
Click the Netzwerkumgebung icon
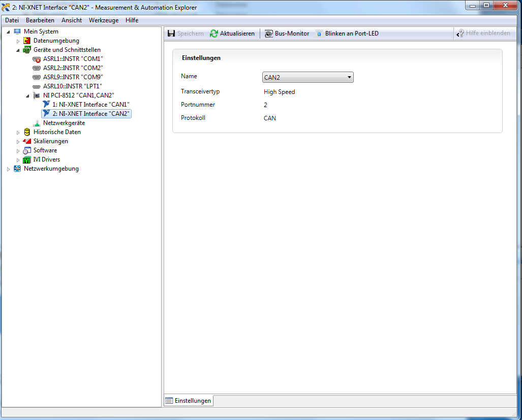point(17,169)
